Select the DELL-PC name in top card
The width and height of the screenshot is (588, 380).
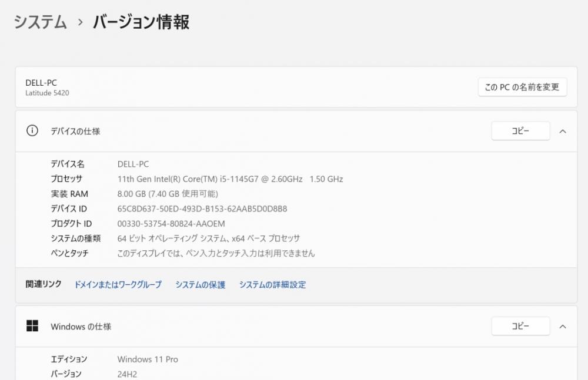click(41, 83)
